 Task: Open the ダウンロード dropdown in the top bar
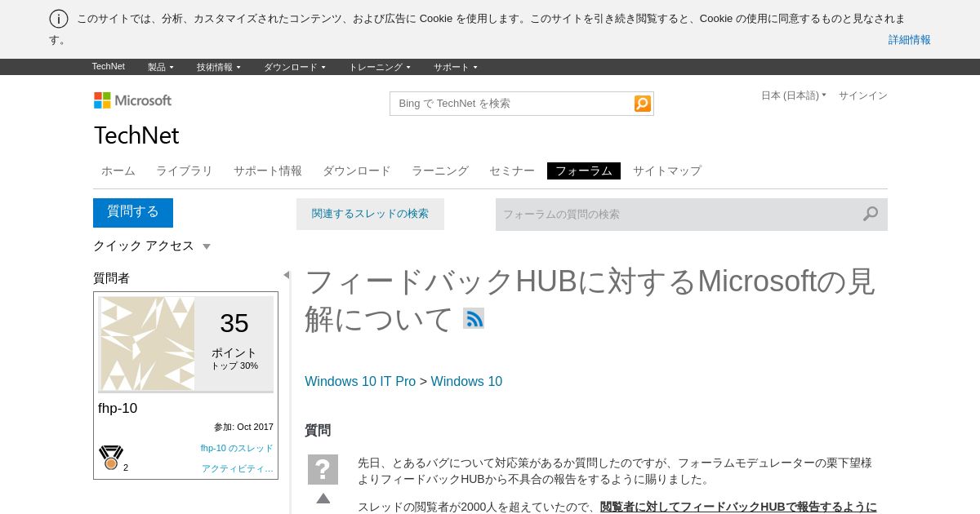pos(295,67)
